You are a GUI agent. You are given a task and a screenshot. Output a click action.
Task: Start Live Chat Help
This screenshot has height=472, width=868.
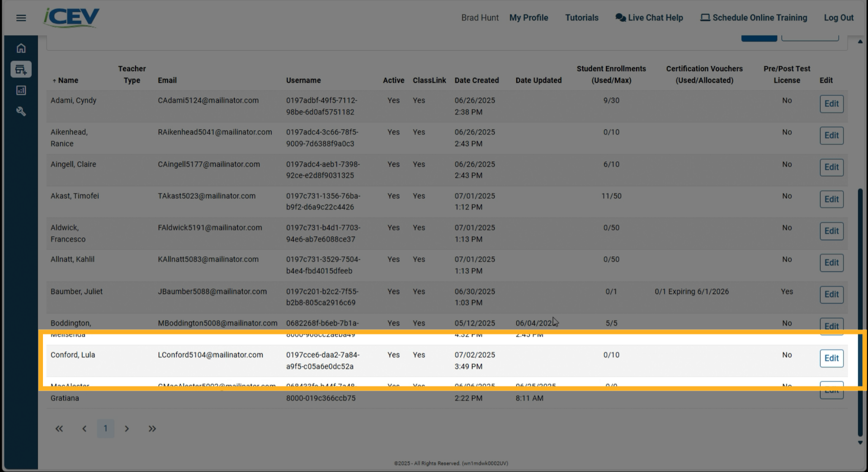click(x=649, y=18)
